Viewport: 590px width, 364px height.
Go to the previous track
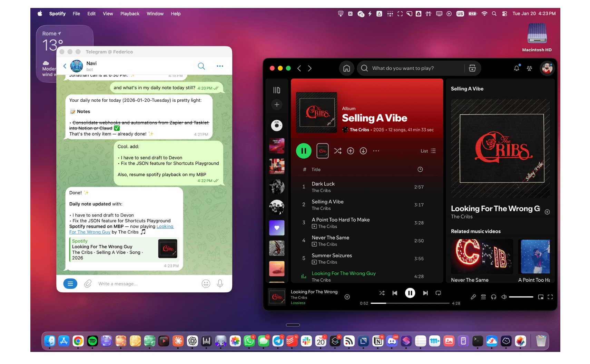pyautogui.click(x=395, y=293)
